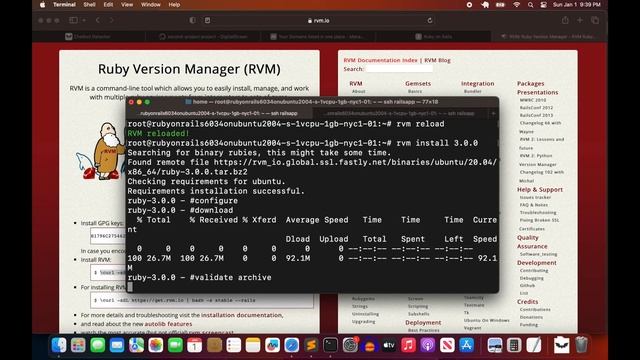This screenshot has width=640, height=360.
Task: Open Spotlight search in the menu bar
Action: pyautogui.click(x=530, y=5)
